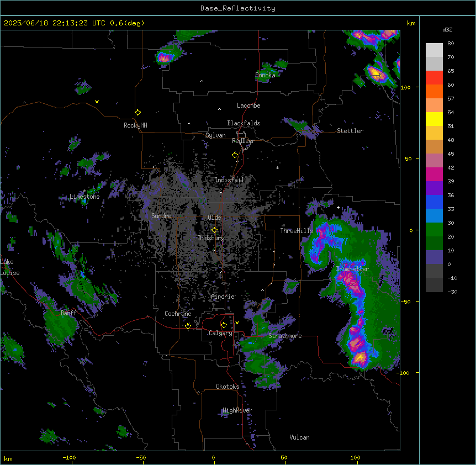476x465 pixels.
Task: Click the Blackfalds town label
Action: point(244,123)
